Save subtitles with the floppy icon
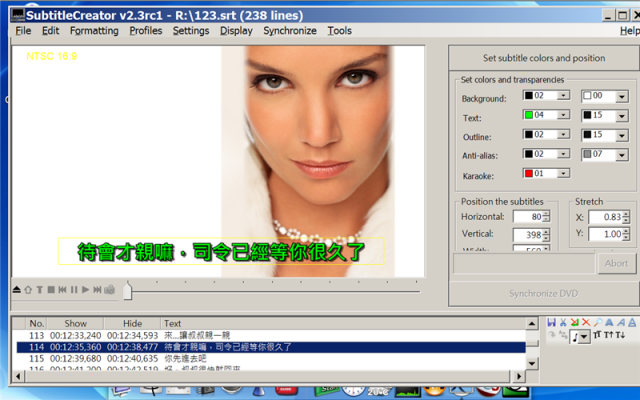640x400 pixels. pos(551,322)
